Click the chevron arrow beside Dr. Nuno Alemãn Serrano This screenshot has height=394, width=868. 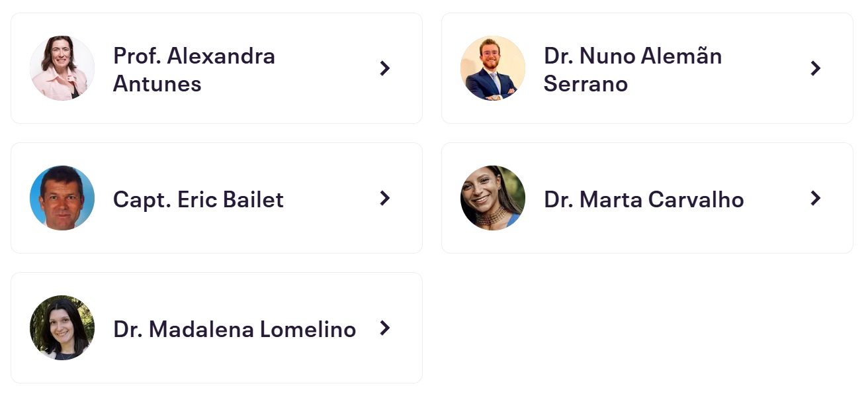[816, 68]
